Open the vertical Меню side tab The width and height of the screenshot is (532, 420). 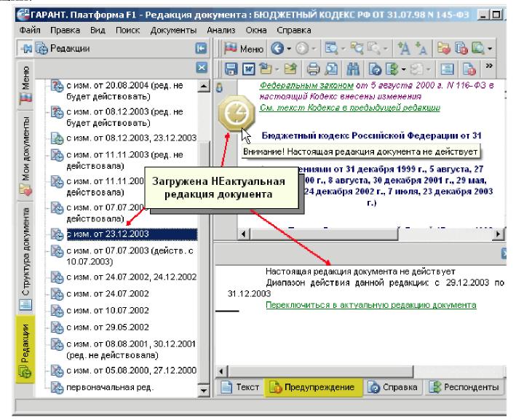coord(25,85)
